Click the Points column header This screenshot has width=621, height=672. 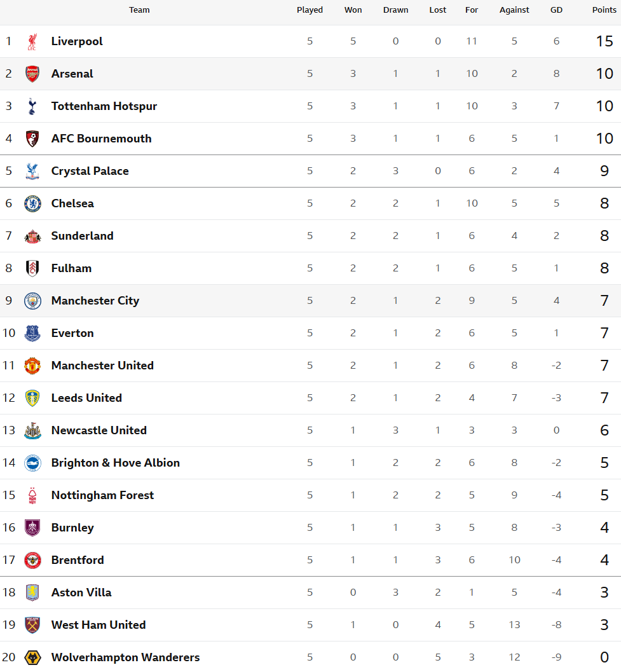[604, 10]
